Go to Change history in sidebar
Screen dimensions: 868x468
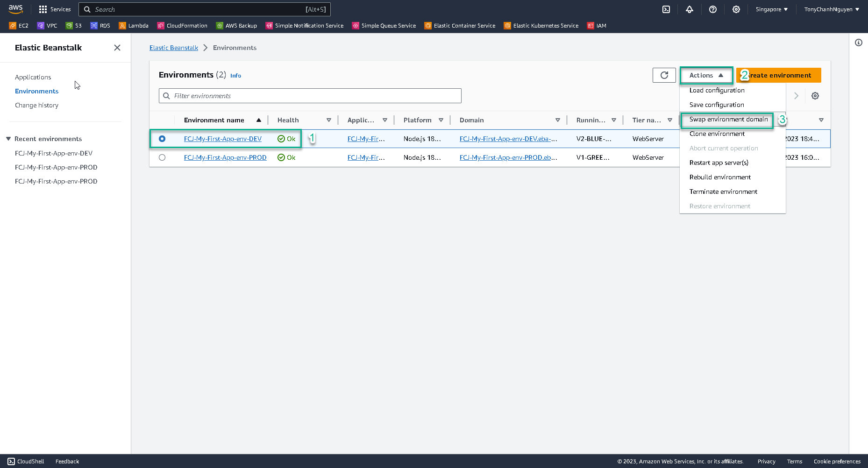36,105
